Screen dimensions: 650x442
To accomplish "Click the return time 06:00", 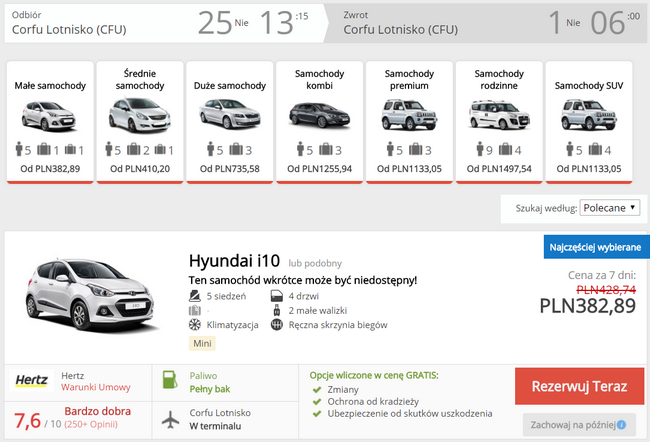I will point(616,23).
